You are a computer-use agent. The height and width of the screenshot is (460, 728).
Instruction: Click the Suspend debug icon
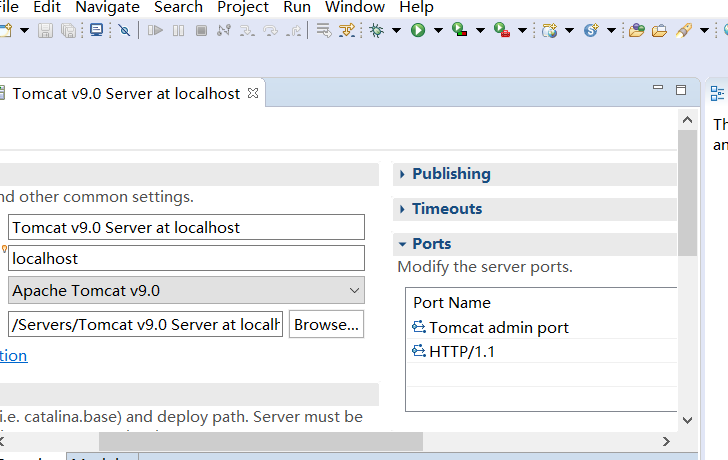click(178, 31)
